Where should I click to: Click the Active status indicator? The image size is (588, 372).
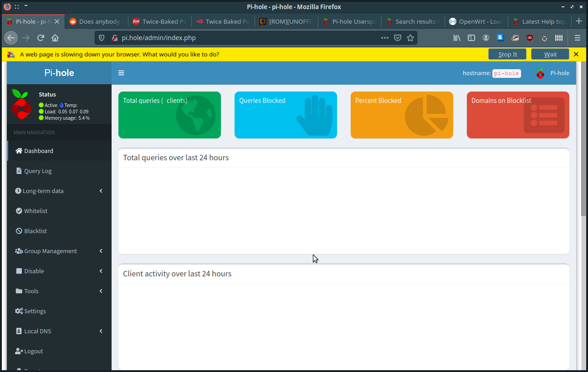(48, 105)
